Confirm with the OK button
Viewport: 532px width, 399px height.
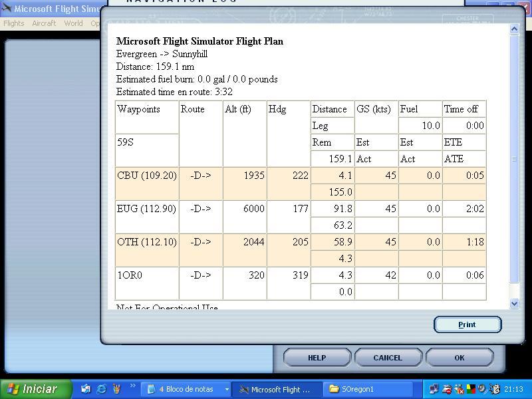tap(459, 358)
